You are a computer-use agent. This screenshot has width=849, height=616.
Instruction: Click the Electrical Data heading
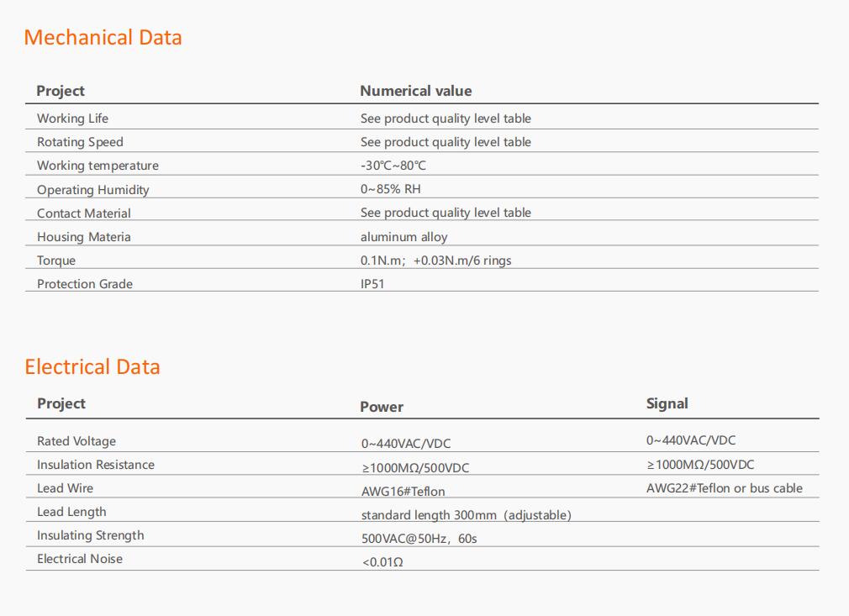coord(92,366)
